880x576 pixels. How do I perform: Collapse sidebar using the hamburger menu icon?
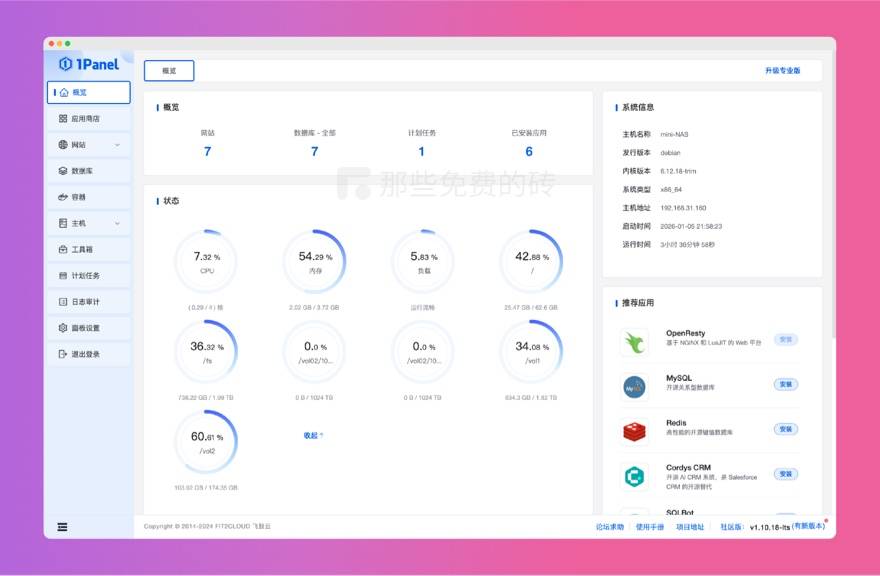62,527
